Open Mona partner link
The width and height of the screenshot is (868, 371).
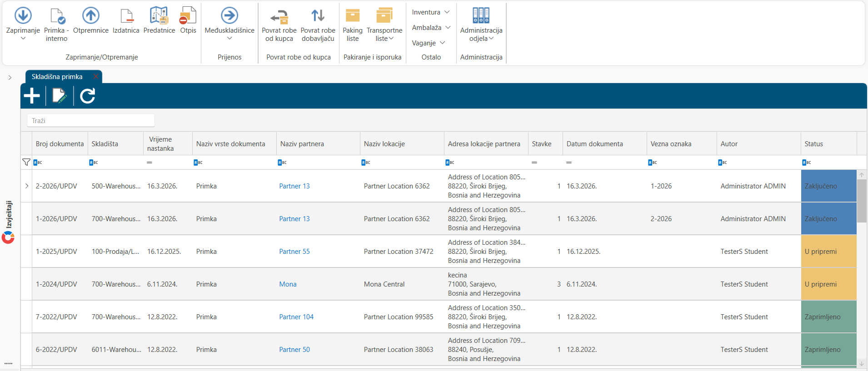(x=288, y=284)
